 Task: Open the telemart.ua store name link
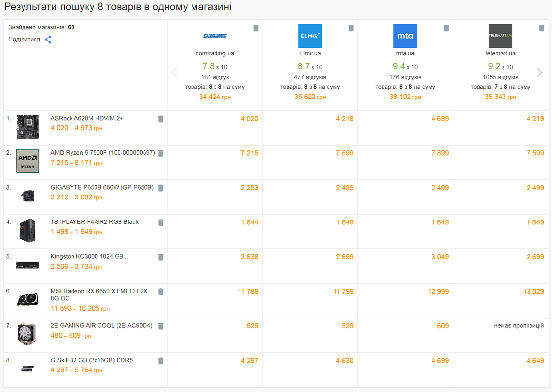coord(500,53)
